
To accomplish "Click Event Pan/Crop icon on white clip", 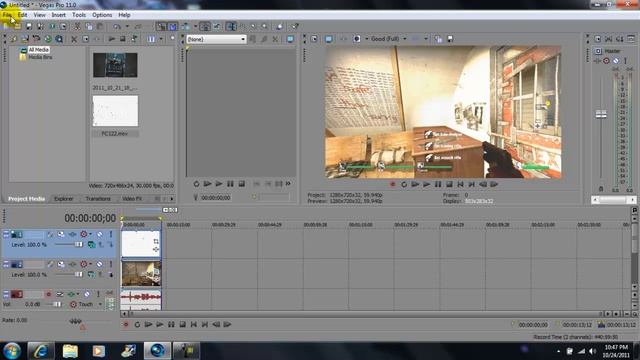I will (x=156, y=242).
